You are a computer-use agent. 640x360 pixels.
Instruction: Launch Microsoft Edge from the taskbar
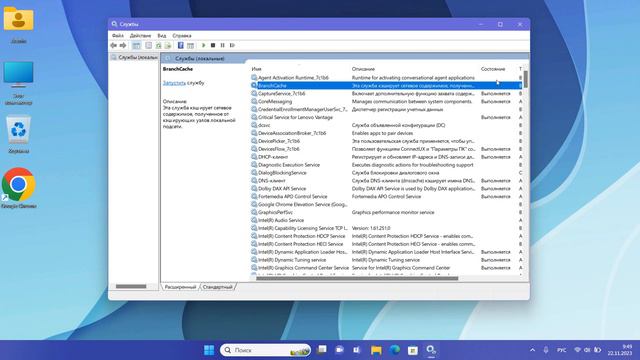tap(395, 350)
